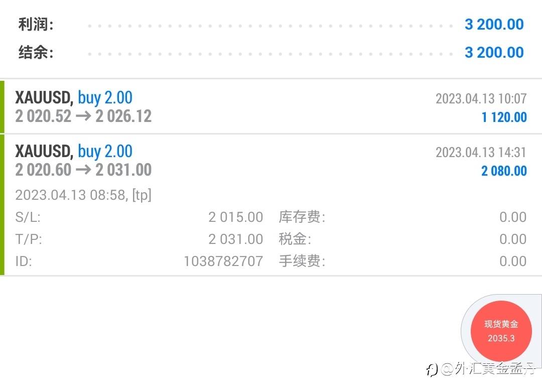Tap the price range 2 020.52 → 2 026.12
This screenshot has height=392, width=542.
click(83, 116)
